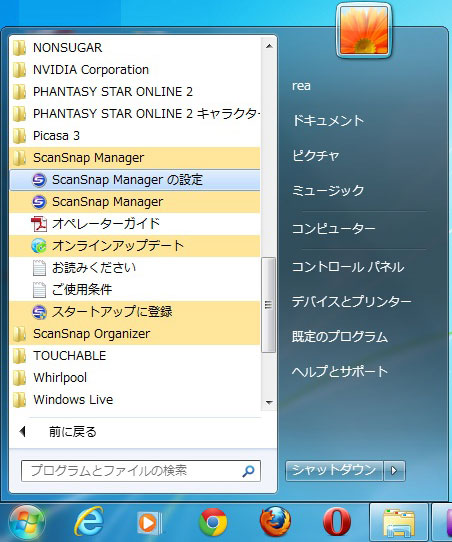Screen dimensions: 452x542
Task: Expand the ScanSnap Organizer folder
Action: pos(135,334)
